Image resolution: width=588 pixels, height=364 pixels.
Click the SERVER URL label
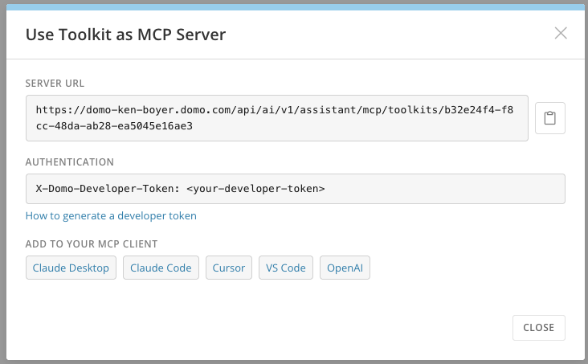(55, 84)
